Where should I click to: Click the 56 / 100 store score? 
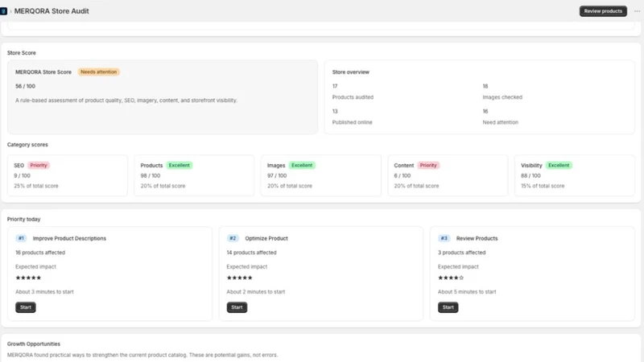coord(25,86)
